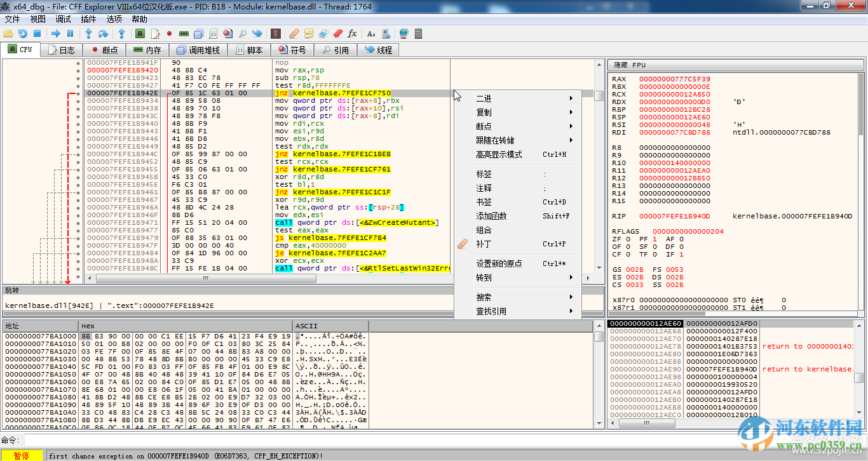The height and width of the screenshot is (461, 868).
Task: Strings search A-z toolbar icon
Action: [371, 33]
